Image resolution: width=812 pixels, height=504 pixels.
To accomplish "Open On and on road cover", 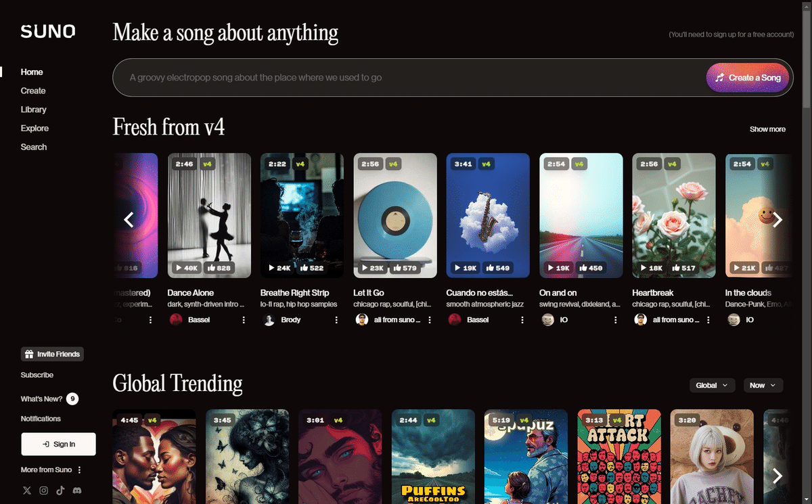I will [x=581, y=216].
